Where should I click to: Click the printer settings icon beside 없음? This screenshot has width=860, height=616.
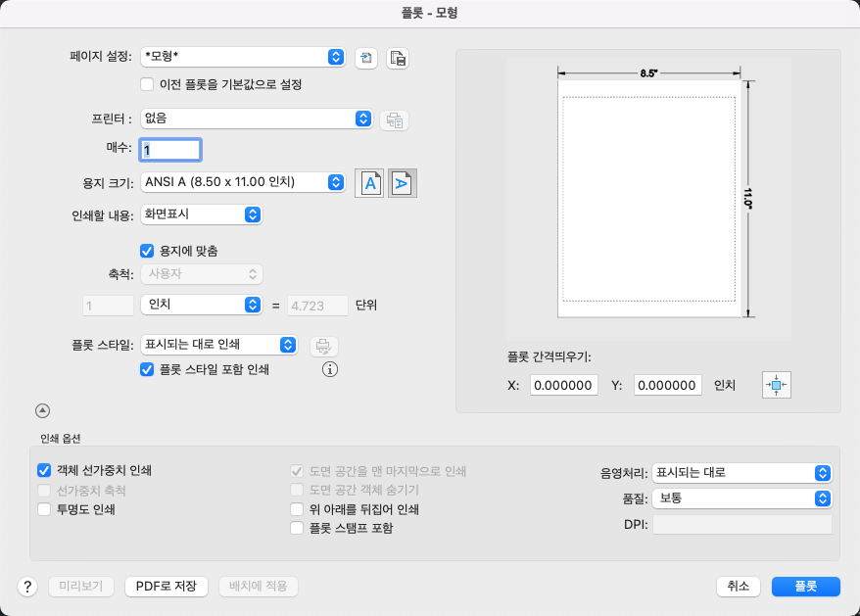[x=395, y=120]
